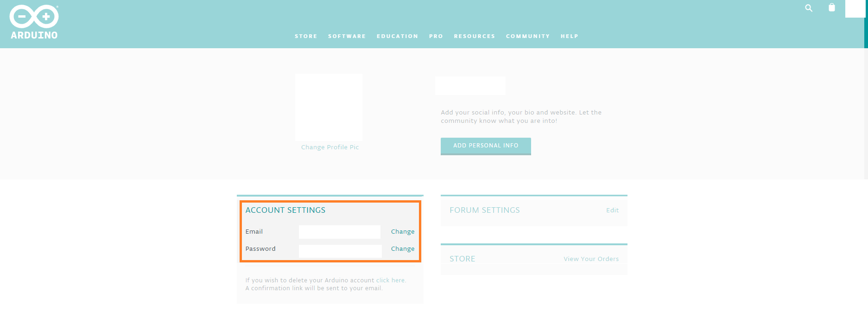Change the account password
This screenshot has height=312, width=868.
(x=403, y=249)
